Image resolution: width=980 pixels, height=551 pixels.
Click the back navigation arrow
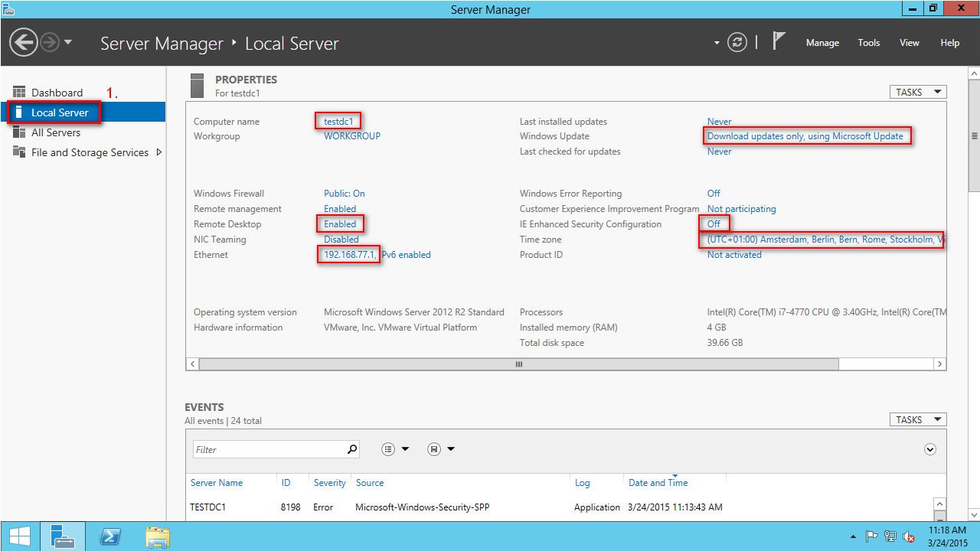point(24,43)
